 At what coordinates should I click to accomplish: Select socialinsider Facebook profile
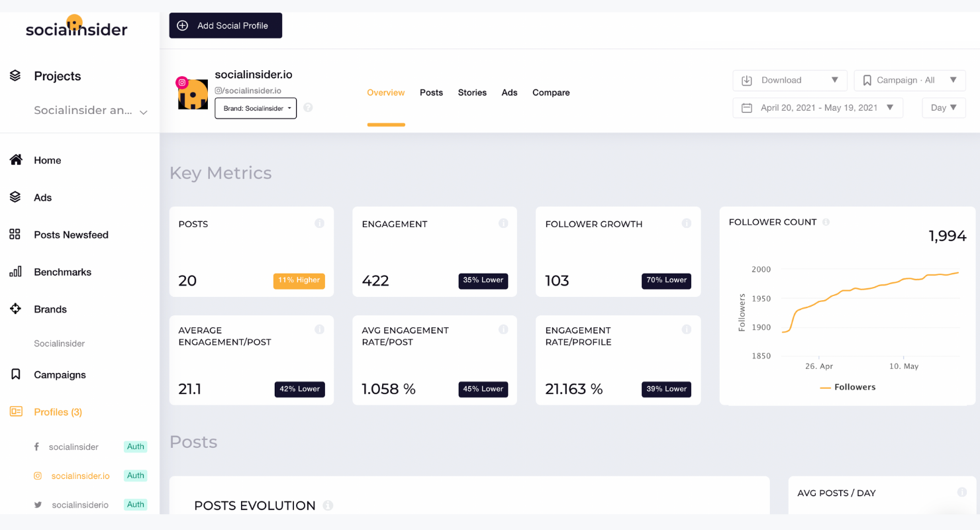[x=73, y=447]
